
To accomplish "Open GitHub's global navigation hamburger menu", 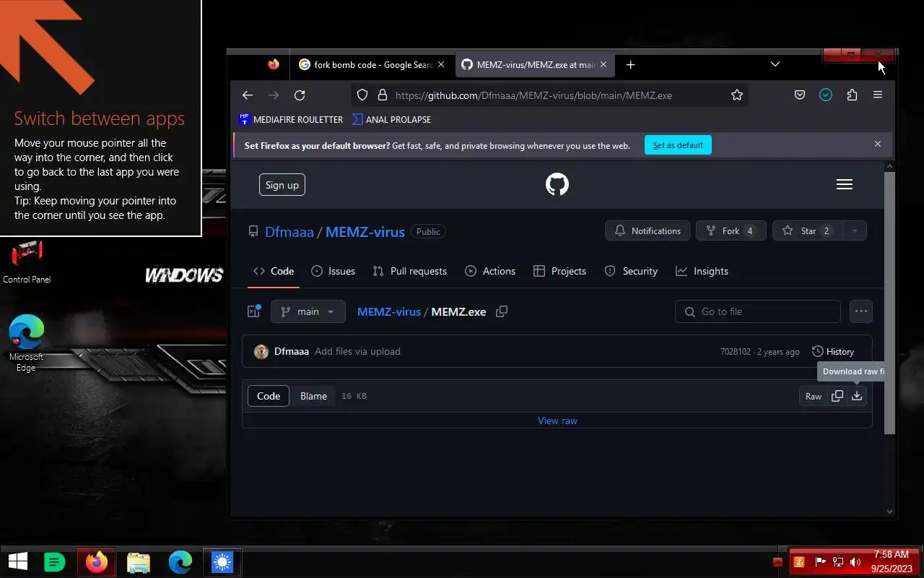I will 844,184.
